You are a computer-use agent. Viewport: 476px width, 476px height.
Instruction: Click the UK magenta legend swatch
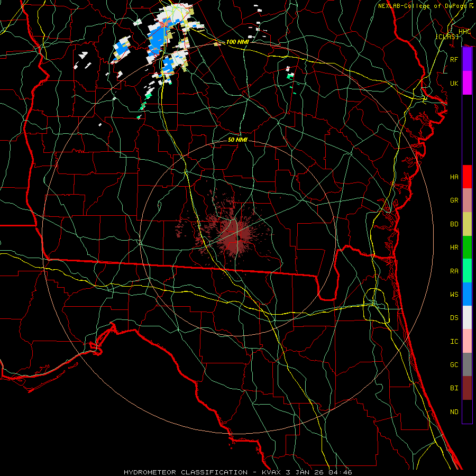click(x=467, y=83)
